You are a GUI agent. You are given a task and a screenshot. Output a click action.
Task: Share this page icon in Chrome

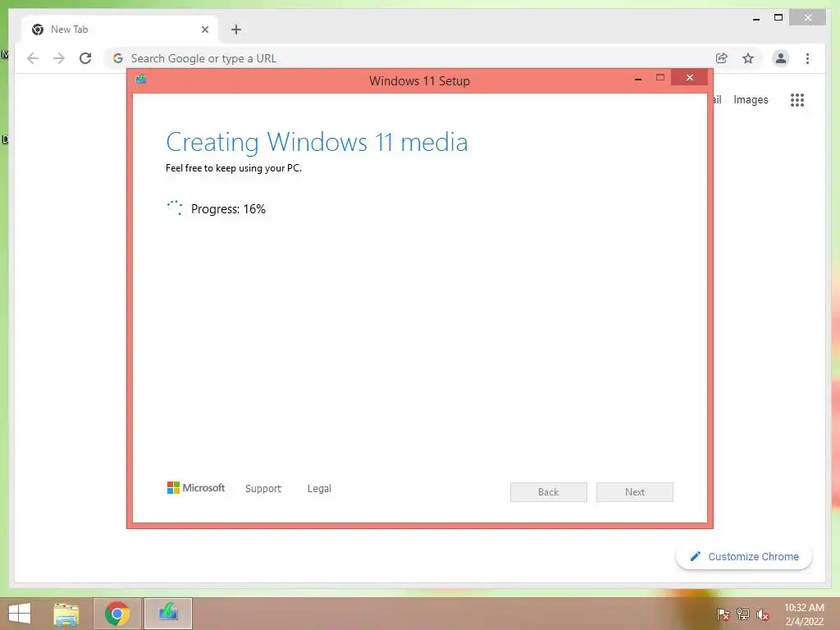(722, 58)
